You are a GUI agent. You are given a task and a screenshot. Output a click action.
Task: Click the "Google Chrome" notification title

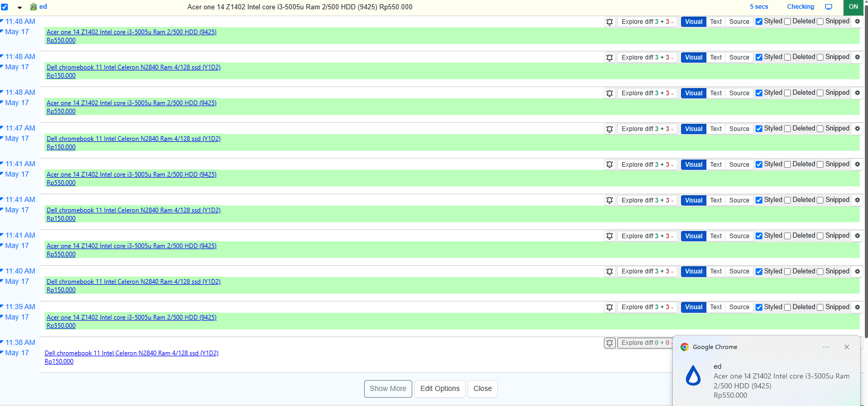715,347
